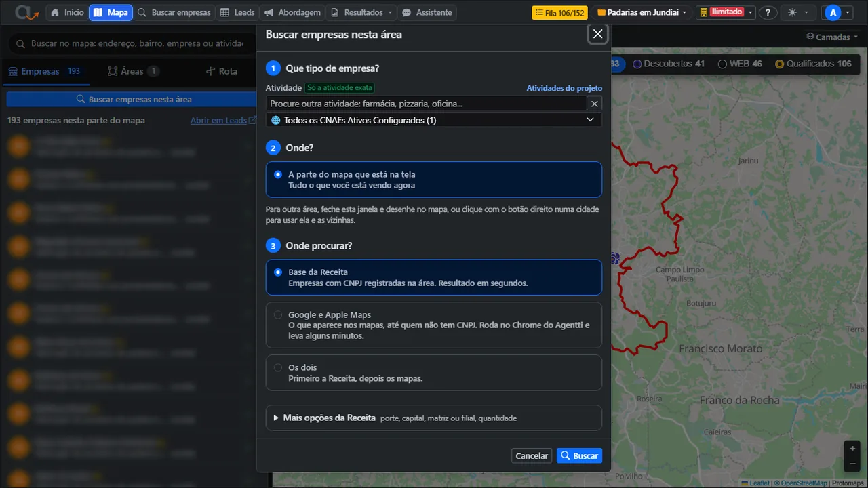Click the sidebar Buscar empresas nesta área button
The image size is (868, 488).
[x=134, y=99]
